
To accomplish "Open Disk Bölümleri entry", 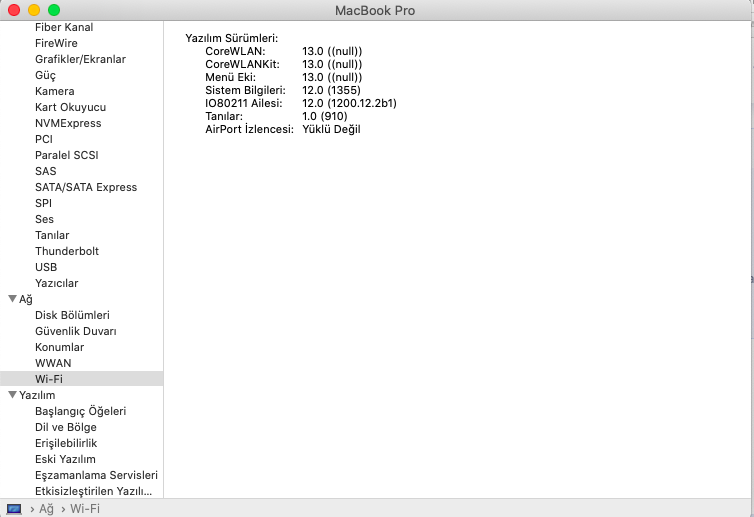I will (72, 315).
